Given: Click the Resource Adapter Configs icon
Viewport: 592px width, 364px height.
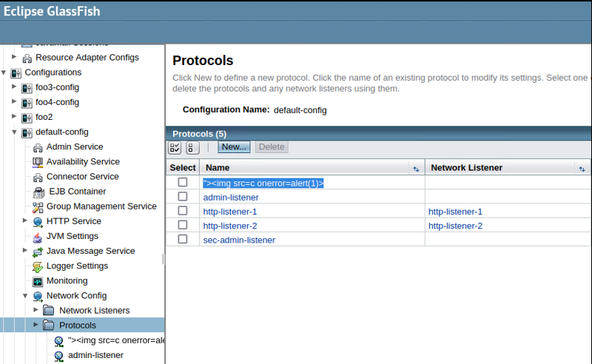Looking at the screenshot, I should 27,58.
